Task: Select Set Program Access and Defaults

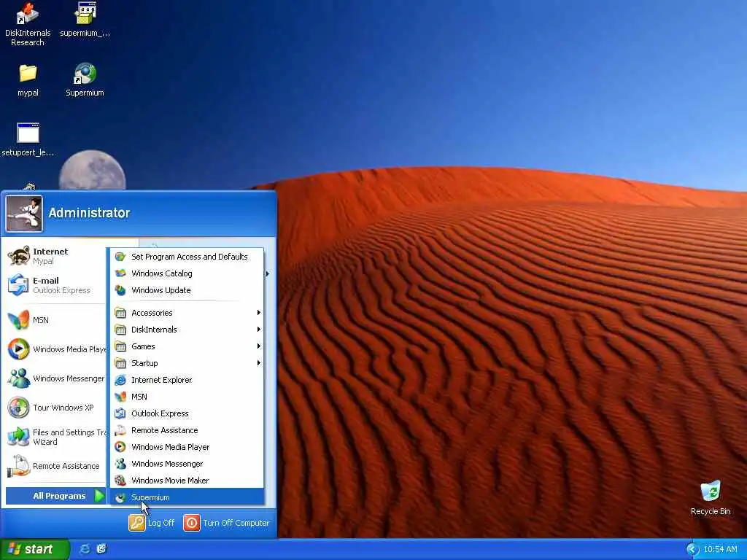Action: [x=187, y=257]
